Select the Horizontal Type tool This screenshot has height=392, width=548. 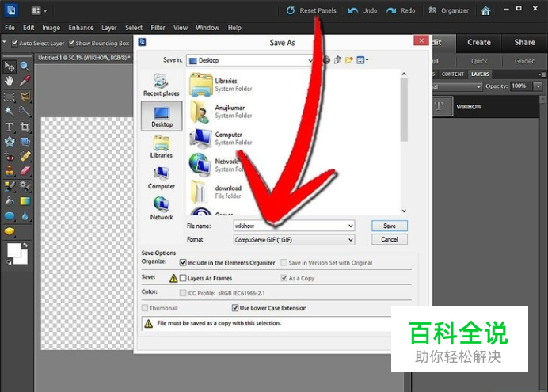(x=10, y=127)
